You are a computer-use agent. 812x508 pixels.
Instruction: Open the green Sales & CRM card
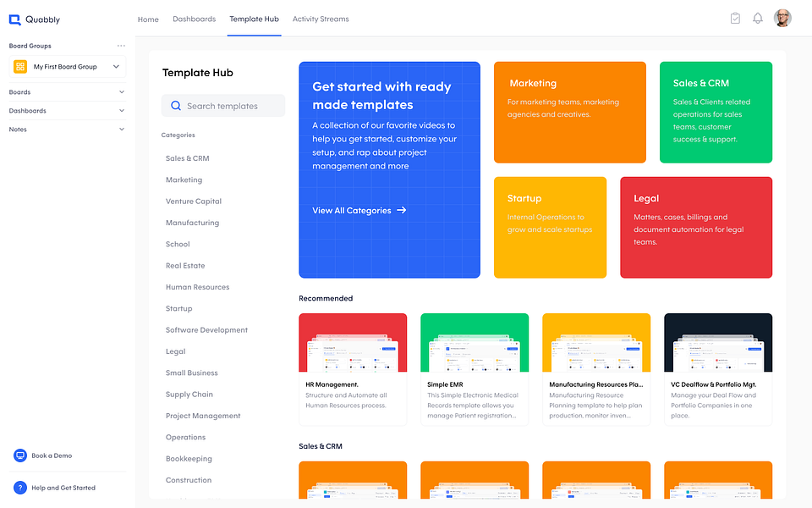(716, 113)
